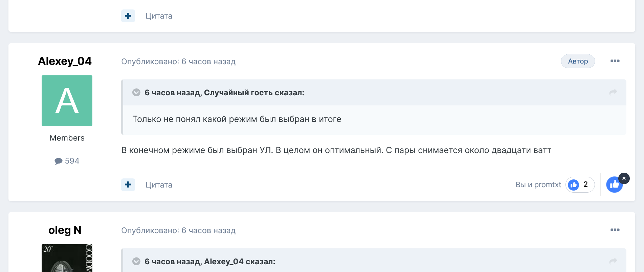Click the thumbs up reaction count icon
Image resolution: width=644 pixels, height=272 pixels.
coord(573,184)
